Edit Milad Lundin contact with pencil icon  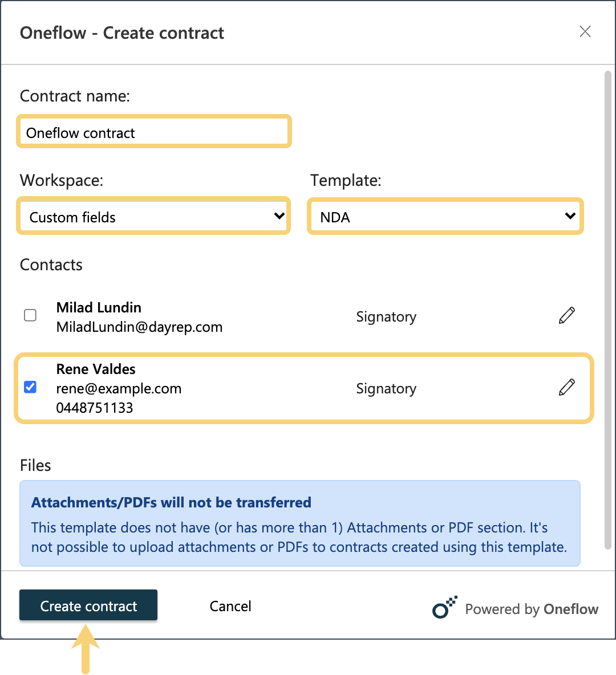pyautogui.click(x=566, y=315)
